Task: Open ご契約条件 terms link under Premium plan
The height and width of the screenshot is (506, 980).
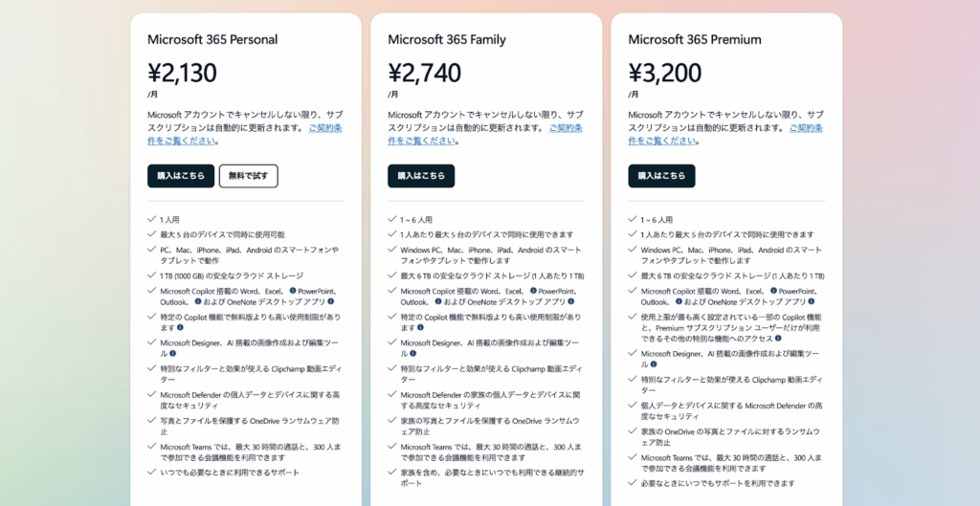Action: (x=806, y=127)
